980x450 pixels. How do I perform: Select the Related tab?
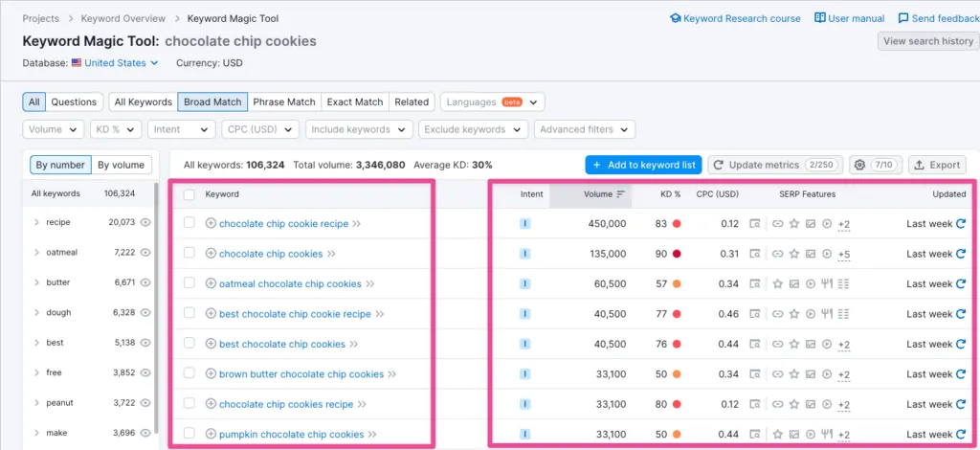tap(412, 101)
